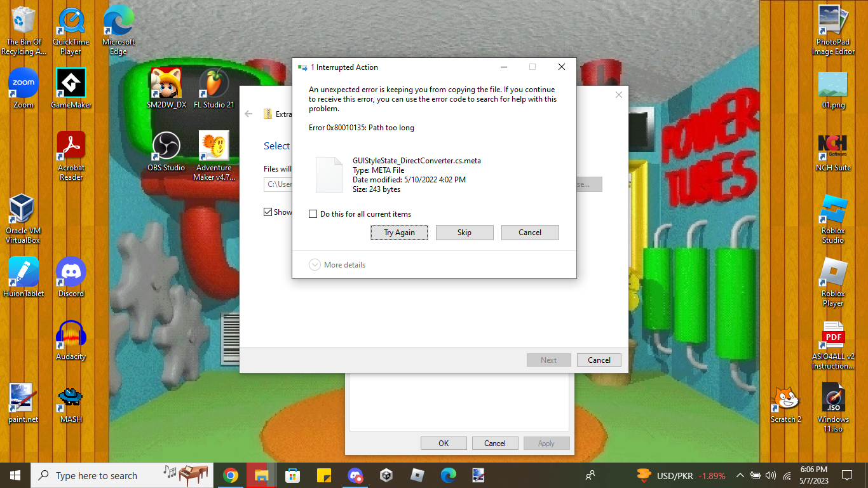The image size is (868, 488).
Task: Click the blank file thumbnail in error dialog
Action: pos(329,175)
